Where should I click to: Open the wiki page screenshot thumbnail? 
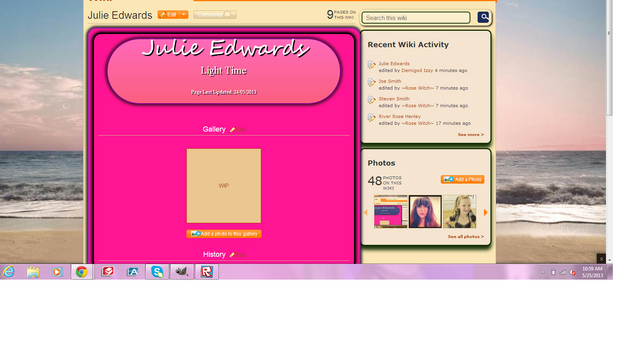pyautogui.click(x=391, y=211)
